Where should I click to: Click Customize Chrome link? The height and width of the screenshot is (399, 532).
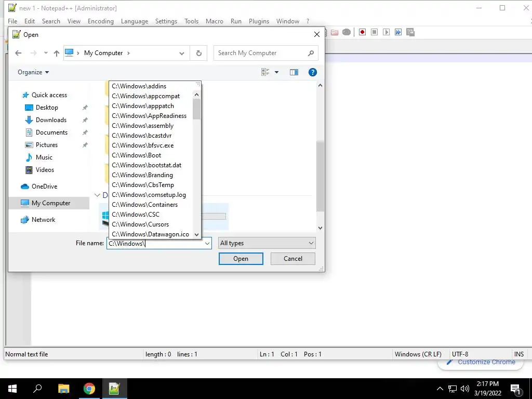(x=486, y=362)
